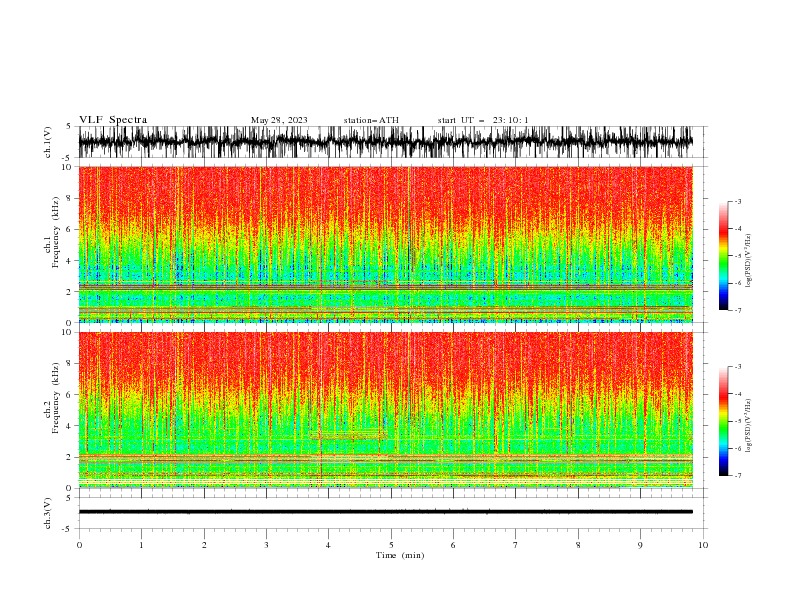
Task: Click time-axis tick label "5"
Action: [391, 545]
